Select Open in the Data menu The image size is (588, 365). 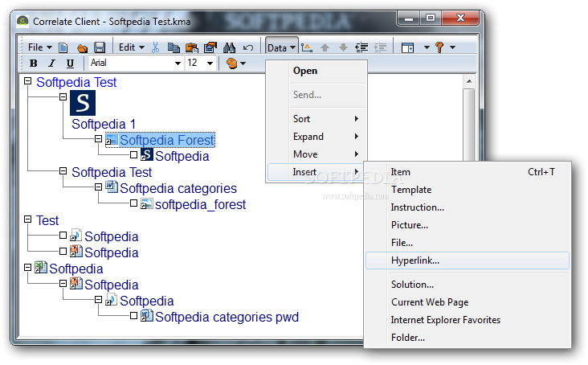316,71
